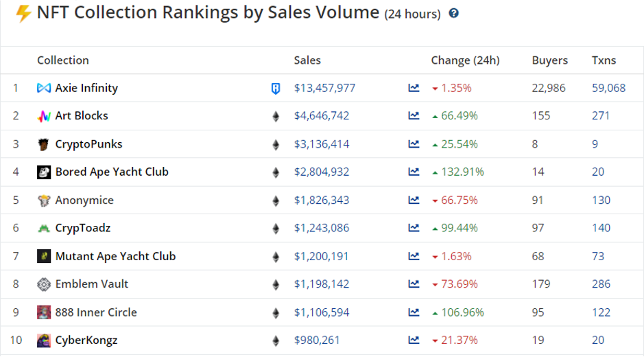View chart icon for Bored Ape Yacht Club

coord(414,172)
